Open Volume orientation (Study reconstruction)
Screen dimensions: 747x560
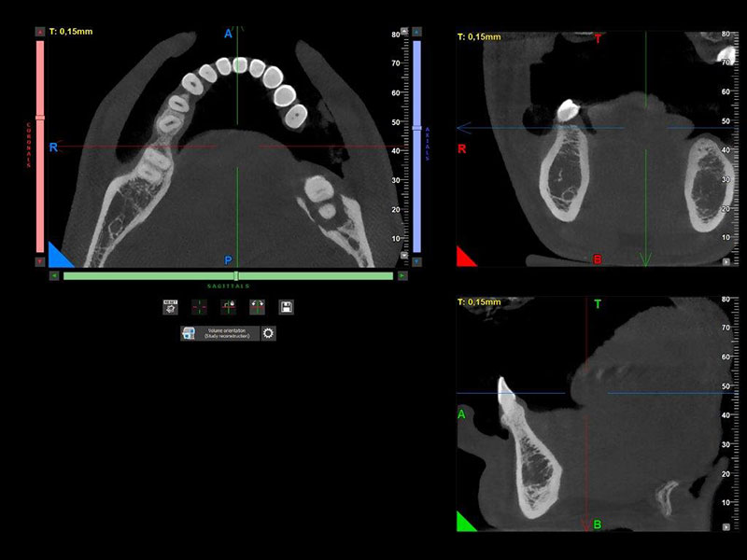(220, 333)
